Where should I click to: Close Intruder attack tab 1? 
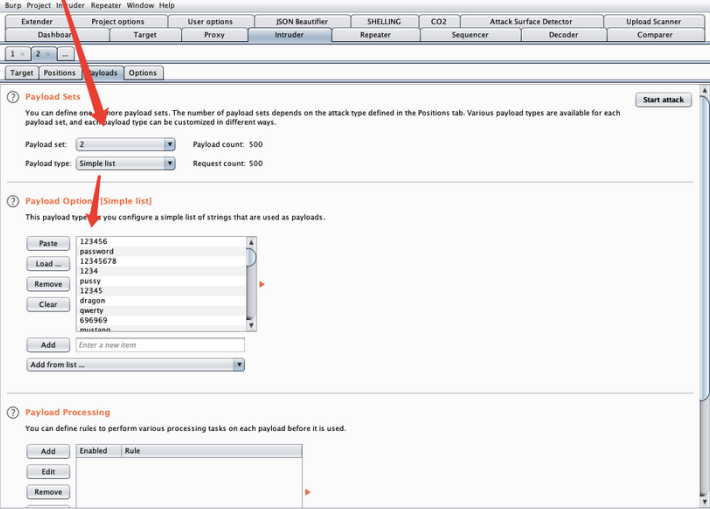pyautogui.click(x=22, y=54)
